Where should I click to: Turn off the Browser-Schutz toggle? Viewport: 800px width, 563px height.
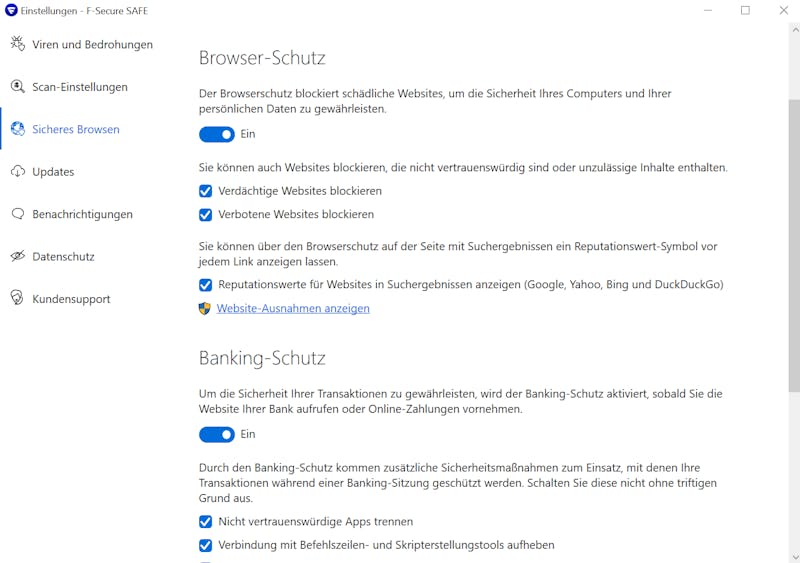216,134
